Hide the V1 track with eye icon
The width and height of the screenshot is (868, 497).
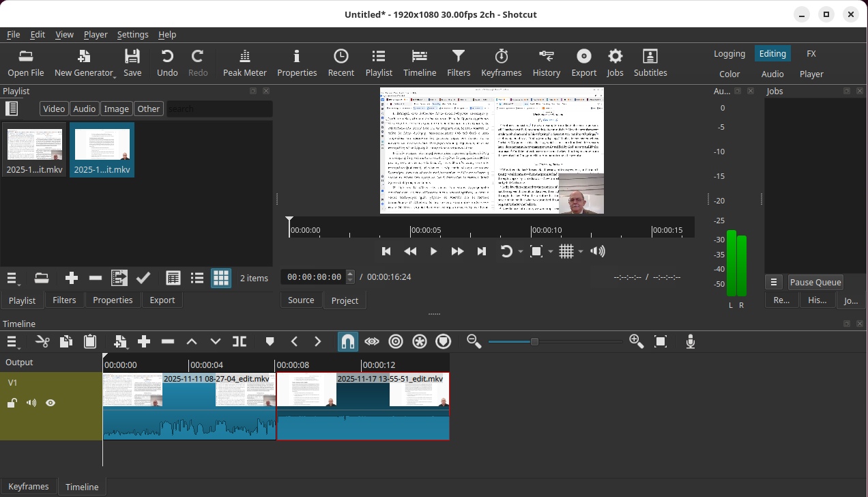pos(50,403)
